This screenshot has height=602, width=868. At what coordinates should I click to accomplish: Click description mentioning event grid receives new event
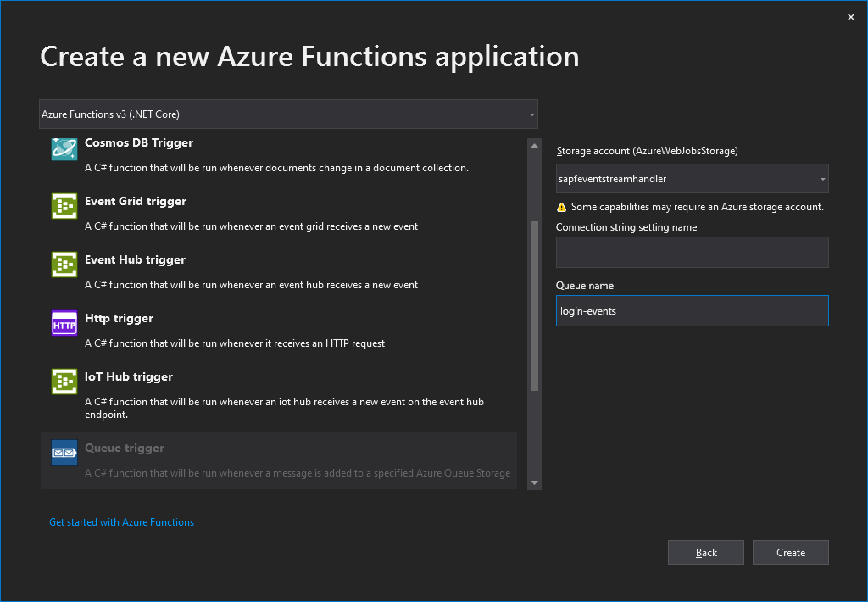pos(251,226)
